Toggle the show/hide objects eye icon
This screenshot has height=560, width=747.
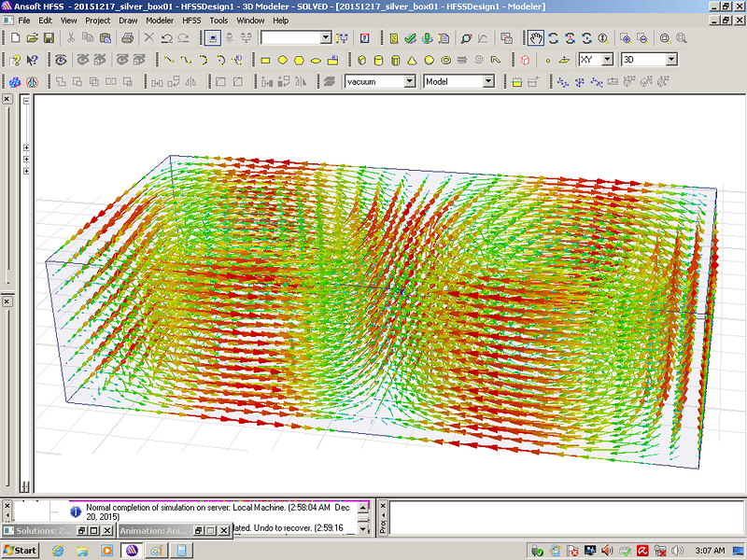[61, 60]
